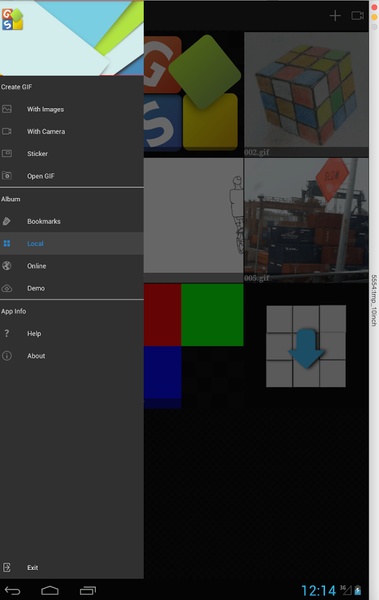Tap the Android home navigation button
The width and height of the screenshot is (379, 600).
coord(50,590)
